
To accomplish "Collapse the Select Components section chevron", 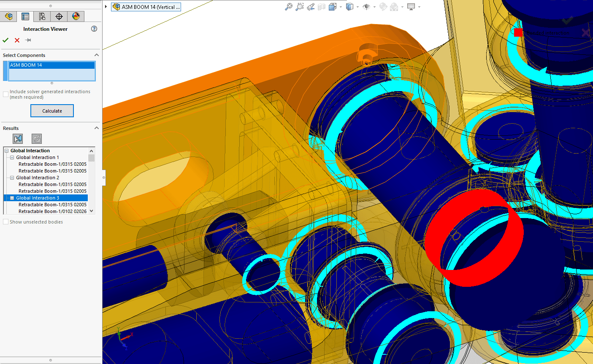I will (96, 55).
